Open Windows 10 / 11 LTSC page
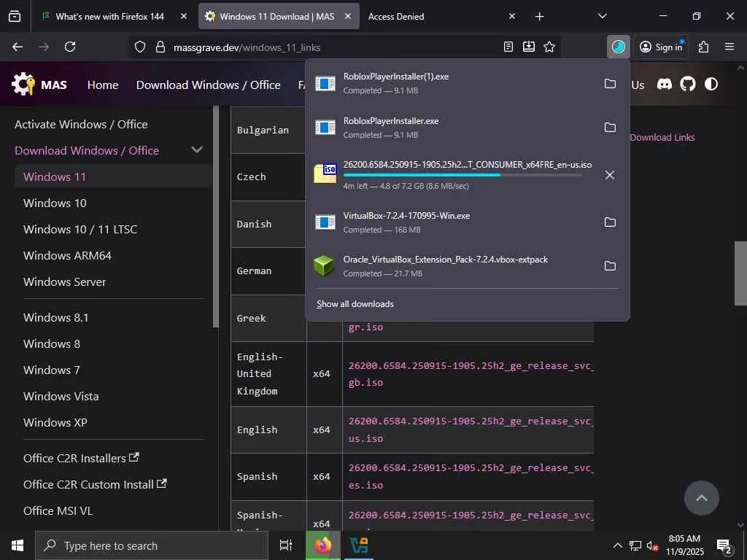Screen dimensions: 747x560 pos(80,229)
